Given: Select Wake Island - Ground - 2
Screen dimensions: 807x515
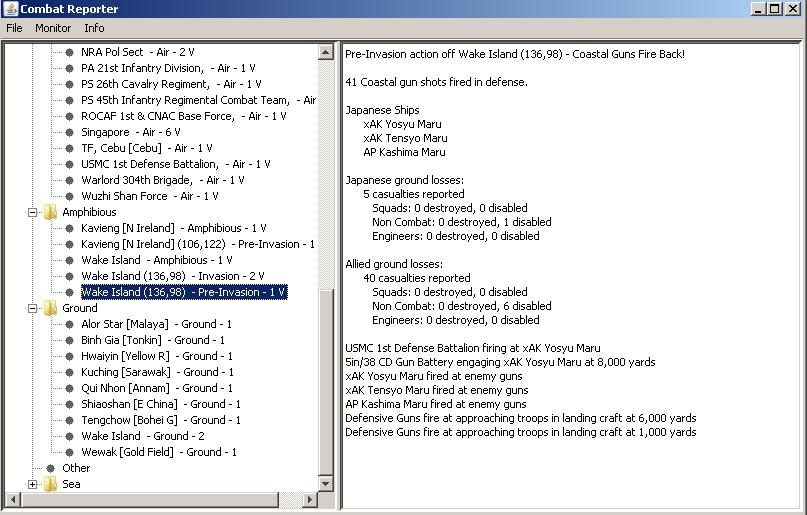Looking at the screenshot, I should (143, 436).
